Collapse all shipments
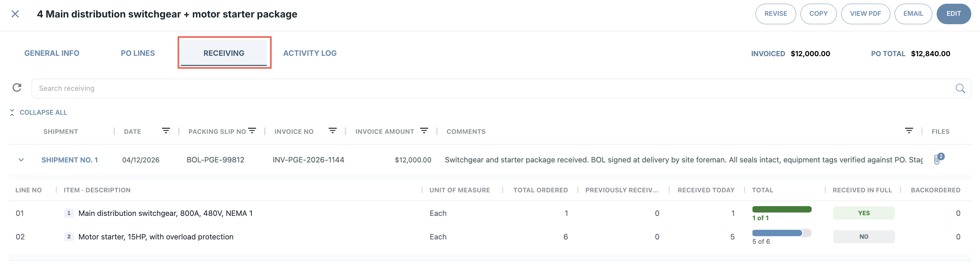Screen dimensions: 980x269 click(x=38, y=112)
